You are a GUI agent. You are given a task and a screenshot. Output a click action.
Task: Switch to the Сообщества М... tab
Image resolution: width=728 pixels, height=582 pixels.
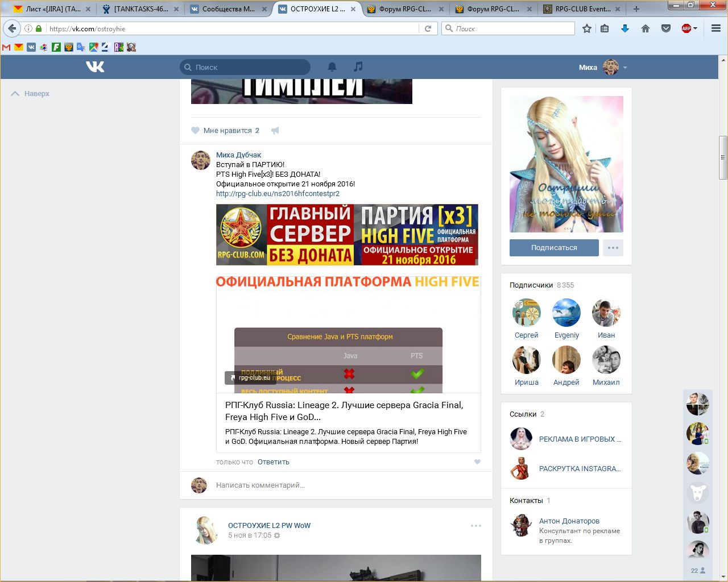coord(229,9)
